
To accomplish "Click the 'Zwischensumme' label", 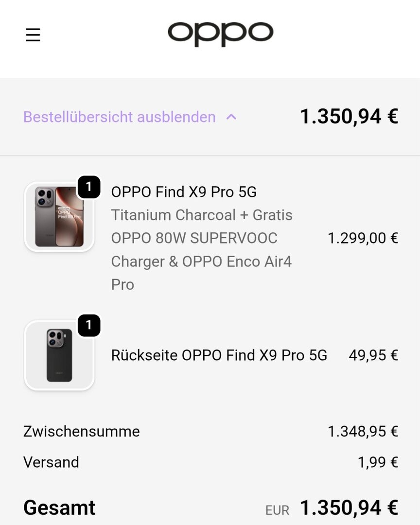I will pos(82,432).
